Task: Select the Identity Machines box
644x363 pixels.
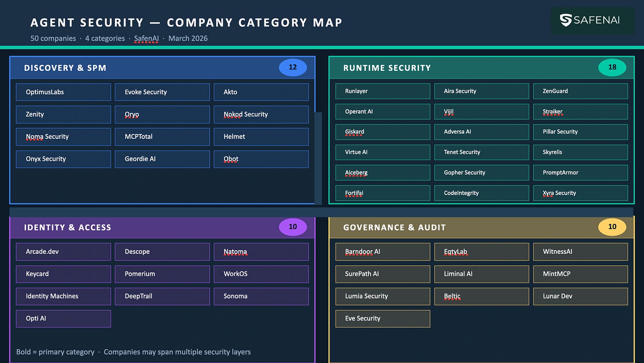Action: (63, 296)
